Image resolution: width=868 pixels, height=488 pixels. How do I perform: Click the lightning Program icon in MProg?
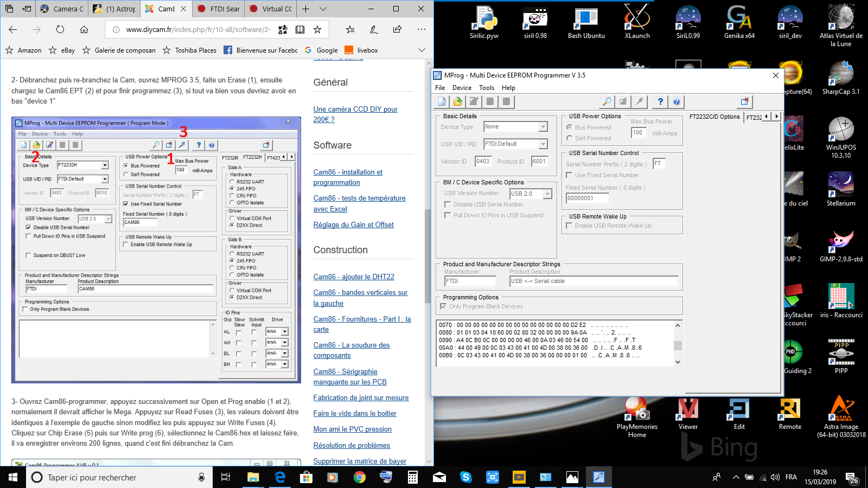(x=640, y=101)
